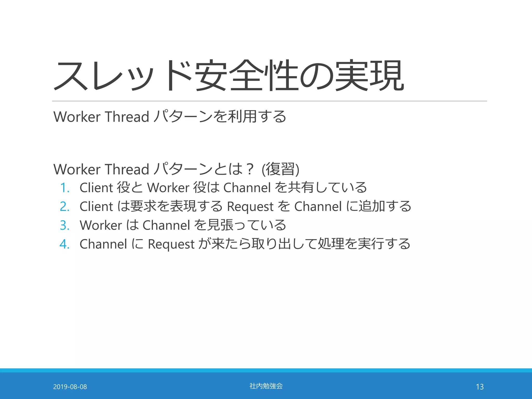Select list item Client 役と Worker 役は Channel を共有している

(223, 188)
